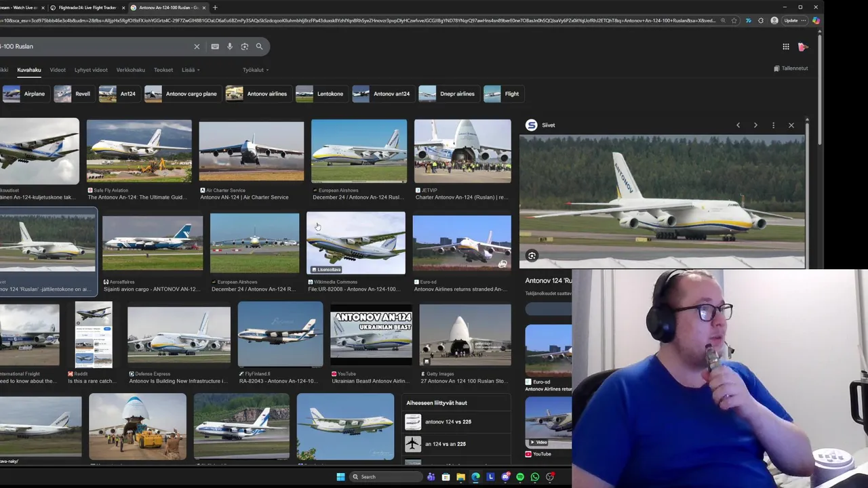The image size is (868, 488).
Task: Search by image using the Lens icon
Action: pyautogui.click(x=245, y=47)
